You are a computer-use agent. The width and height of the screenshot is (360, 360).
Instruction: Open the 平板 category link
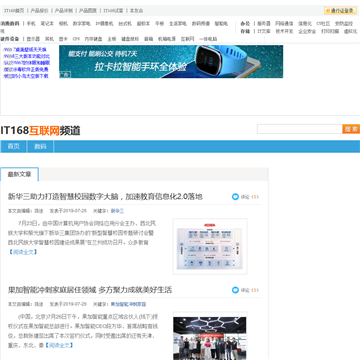point(159,24)
